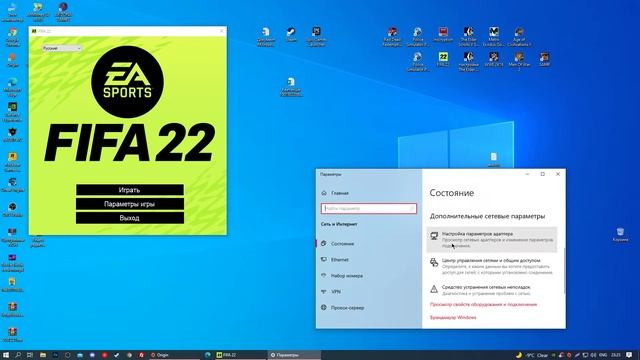Click The Elder Scrolls desktop icon in the top row
Screen dimensions: 640x360
pos(469,36)
